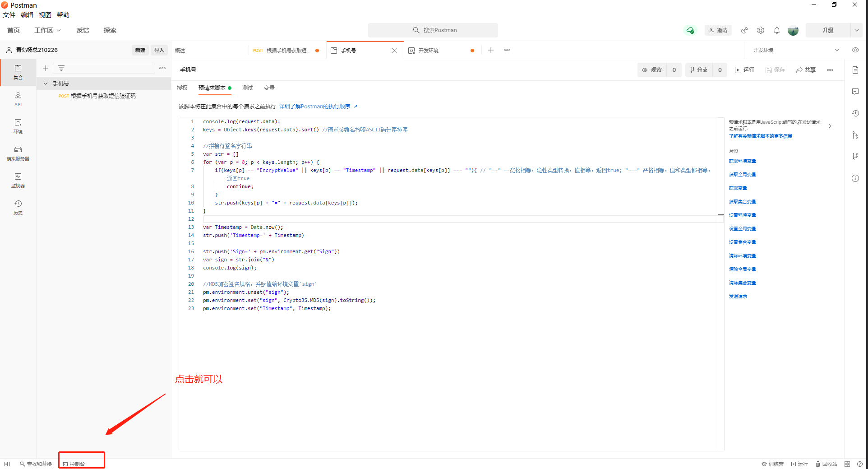Viewport: 868px width, 469px height.
Task: Toggle the sidebar visibility in the status bar
Action: [x=7, y=464]
